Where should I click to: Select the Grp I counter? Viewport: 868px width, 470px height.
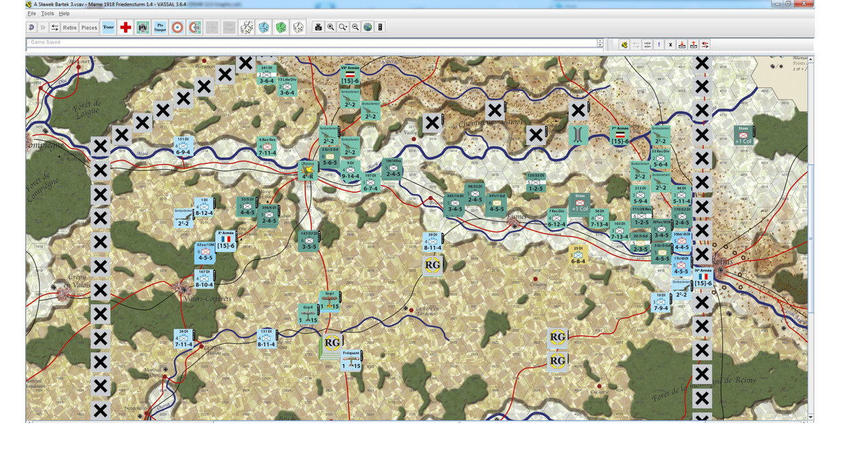pyautogui.click(x=330, y=301)
